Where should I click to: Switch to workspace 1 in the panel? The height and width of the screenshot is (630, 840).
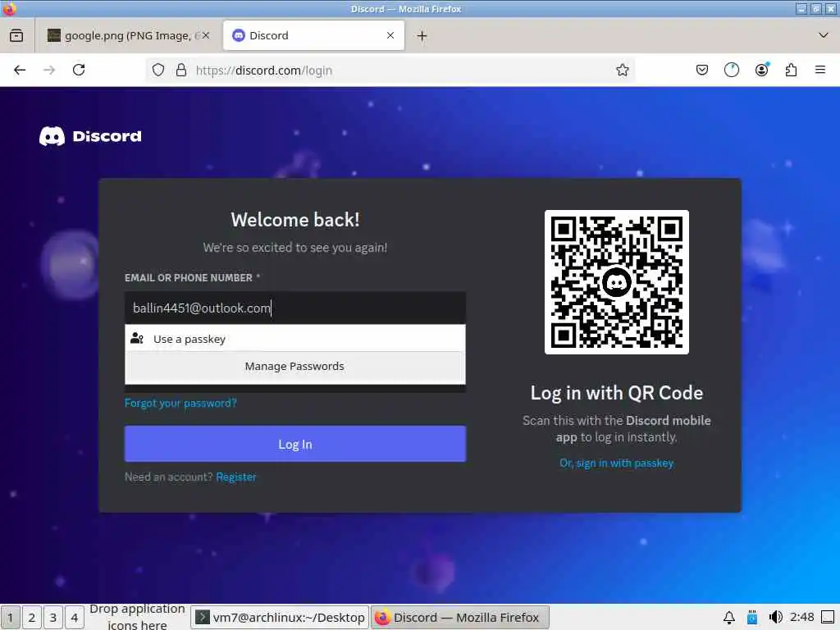[x=10, y=618]
